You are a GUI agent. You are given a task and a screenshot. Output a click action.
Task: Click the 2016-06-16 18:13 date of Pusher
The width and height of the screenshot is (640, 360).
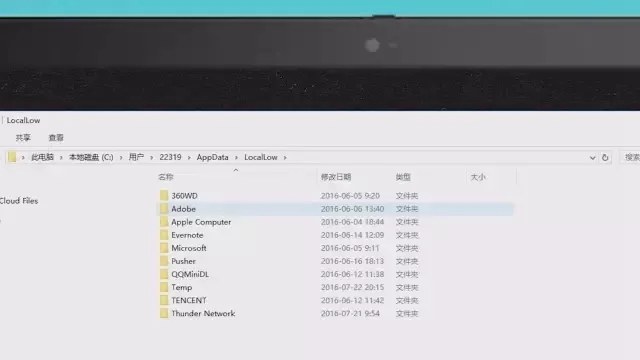(352, 261)
